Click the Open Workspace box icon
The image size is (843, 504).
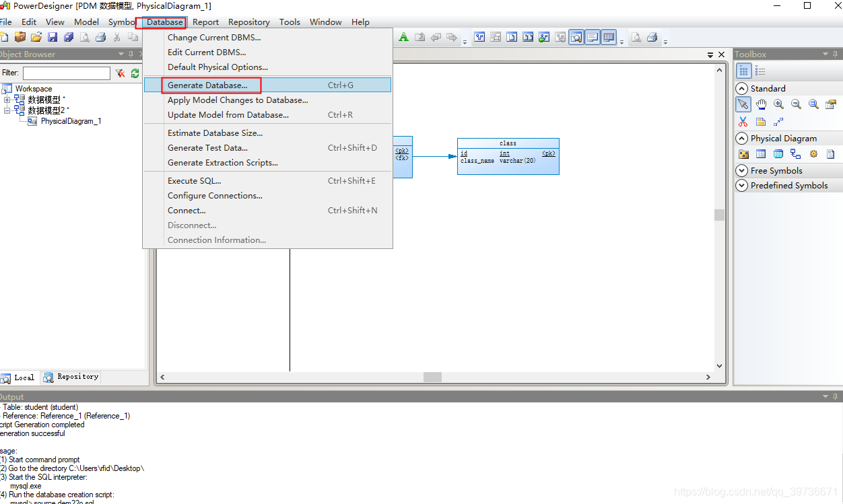click(x=20, y=37)
